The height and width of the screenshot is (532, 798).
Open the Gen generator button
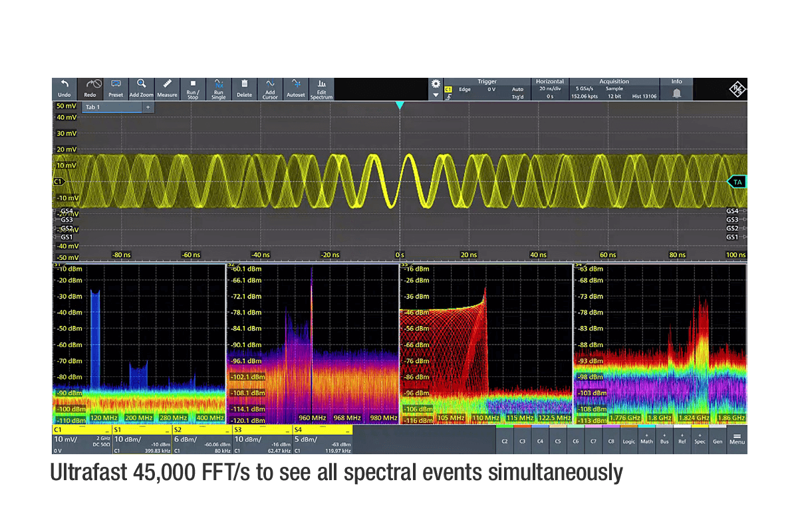pyautogui.click(x=718, y=440)
